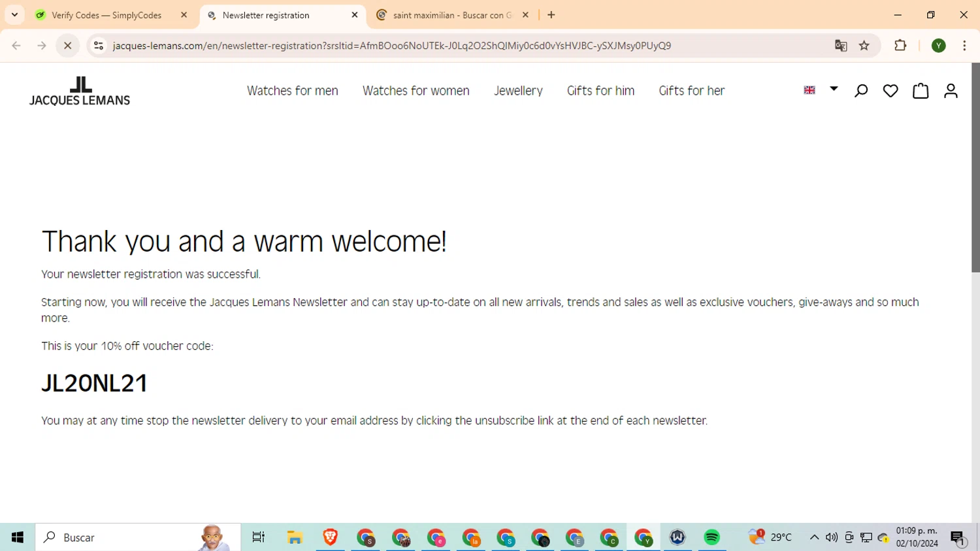Go back to previous page
This screenshot has height=551, width=980.
pyautogui.click(x=16, y=46)
